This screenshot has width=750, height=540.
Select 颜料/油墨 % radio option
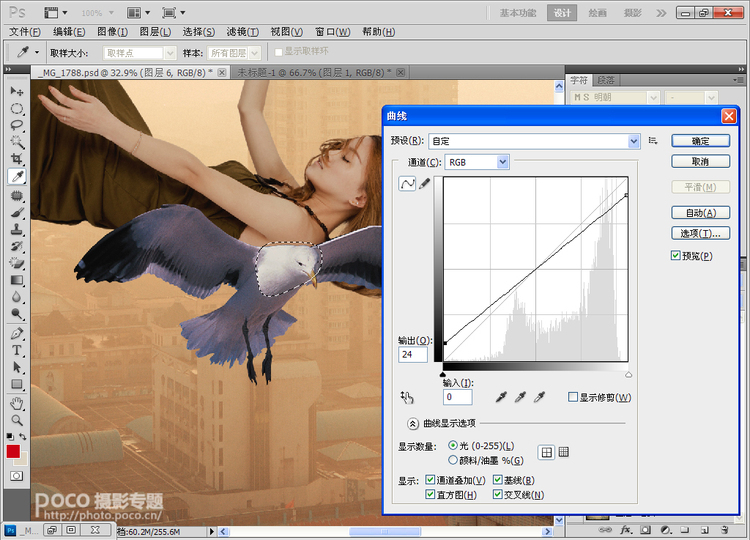452,460
